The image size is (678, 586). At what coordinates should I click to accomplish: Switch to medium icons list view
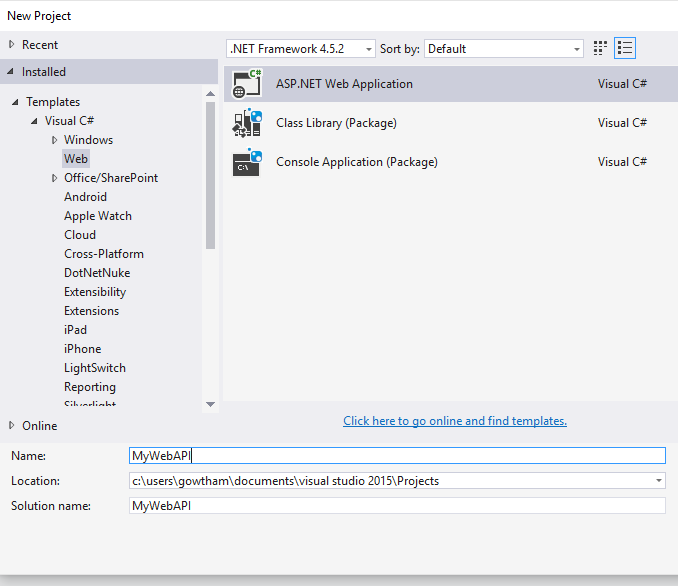click(x=625, y=48)
